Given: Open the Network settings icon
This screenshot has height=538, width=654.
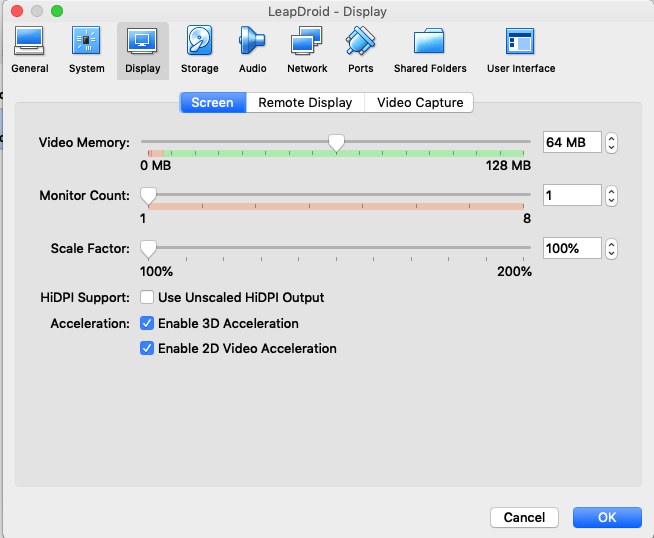Looking at the screenshot, I should click(x=307, y=49).
